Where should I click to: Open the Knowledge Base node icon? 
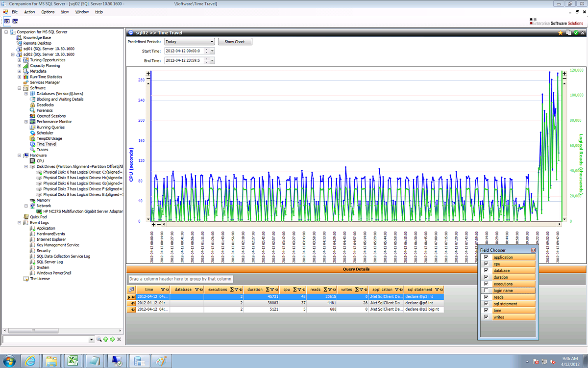click(19, 37)
